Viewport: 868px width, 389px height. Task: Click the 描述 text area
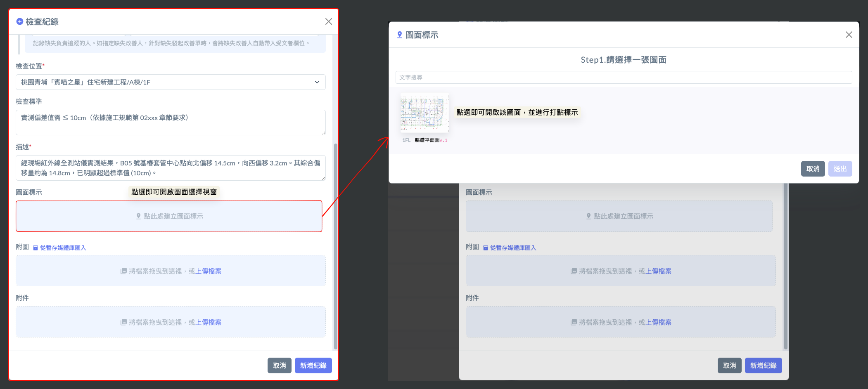coord(171,168)
